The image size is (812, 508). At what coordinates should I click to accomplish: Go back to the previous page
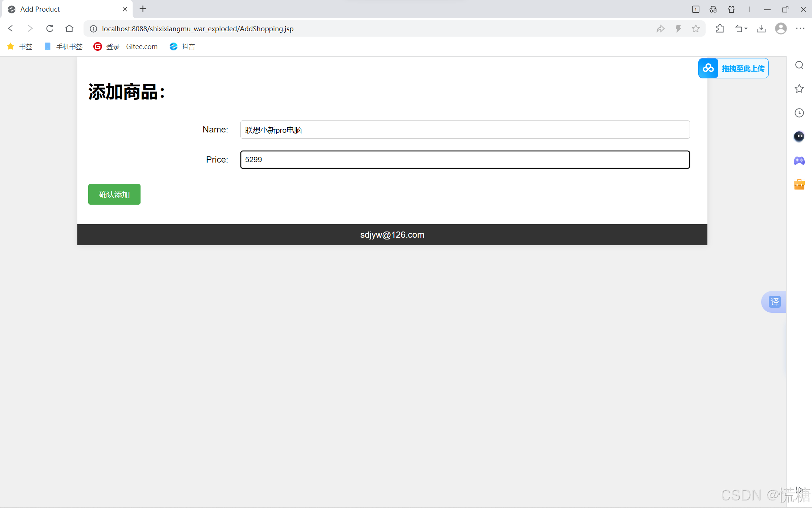(x=11, y=28)
